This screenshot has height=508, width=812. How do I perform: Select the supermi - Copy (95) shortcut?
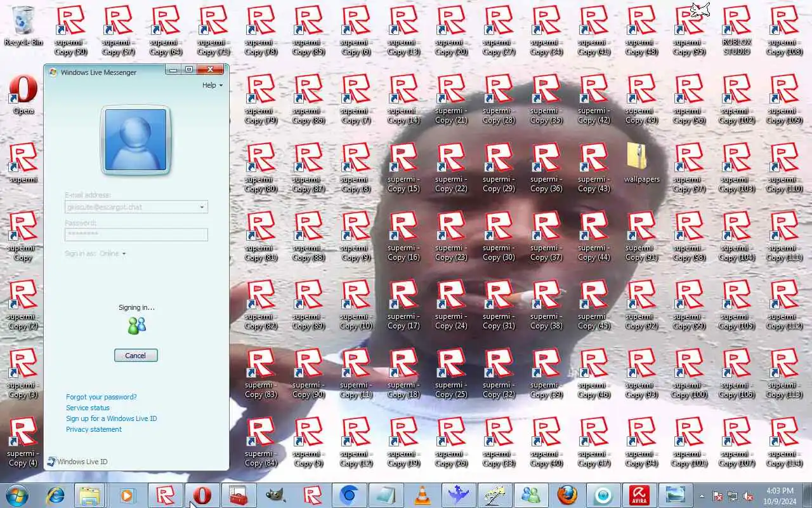pos(689,30)
